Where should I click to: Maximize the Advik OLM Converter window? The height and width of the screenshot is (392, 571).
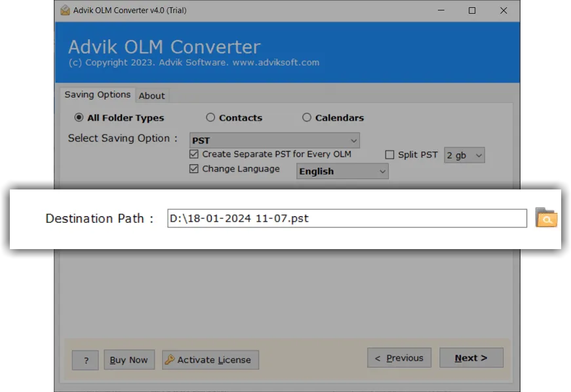(472, 10)
